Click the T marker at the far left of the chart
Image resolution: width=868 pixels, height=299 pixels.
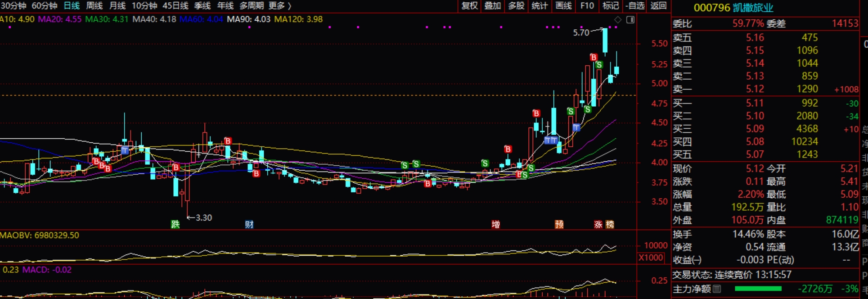click(x=125, y=150)
